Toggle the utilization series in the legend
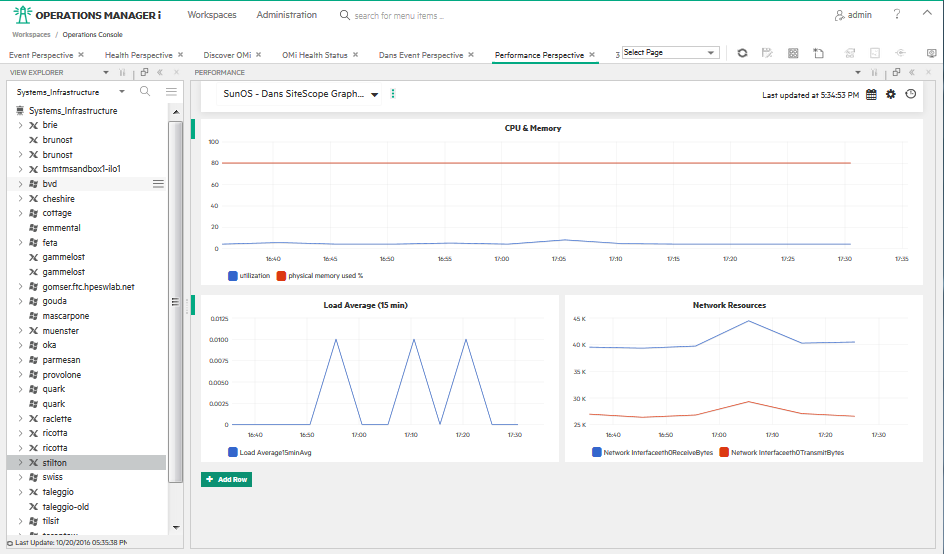The image size is (944, 554). coord(249,276)
